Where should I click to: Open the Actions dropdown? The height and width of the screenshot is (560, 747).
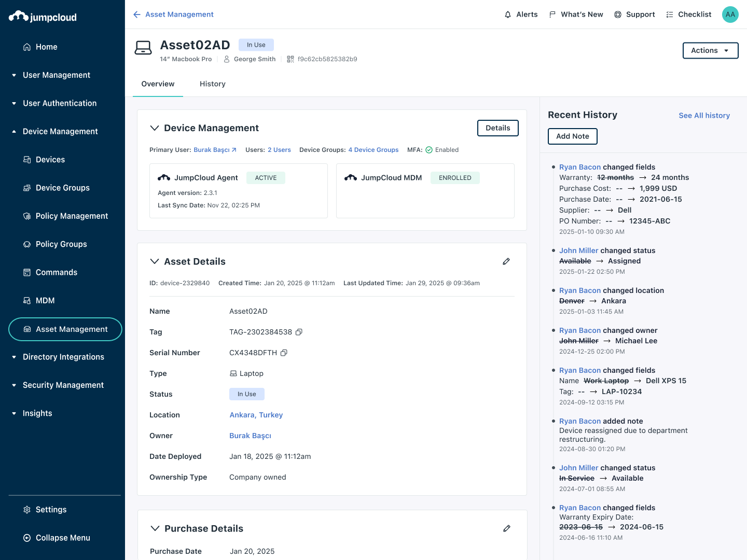point(710,50)
